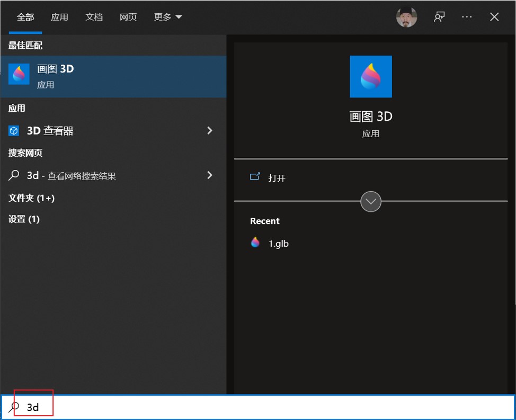The image size is (516, 420).
Task: Expand the 设置 (1) section
Action: (x=24, y=219)
